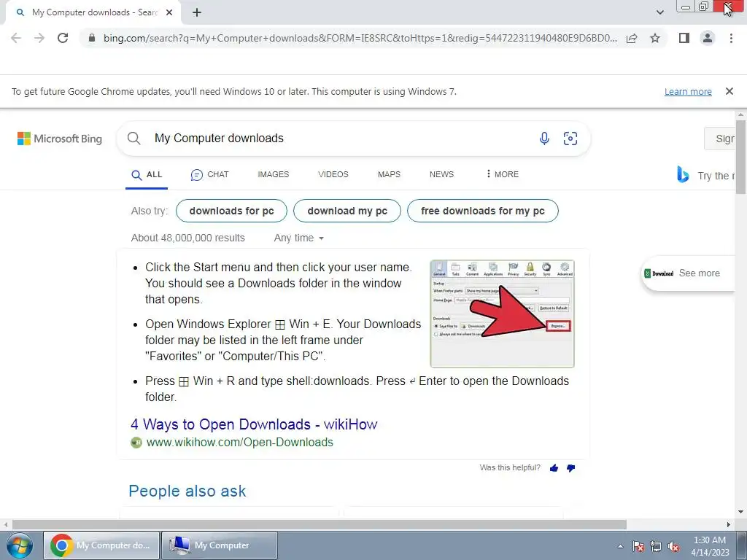Viewport: 747px width, 560px height.
Task: Open visual search camera icon
Action: [570, 139]
